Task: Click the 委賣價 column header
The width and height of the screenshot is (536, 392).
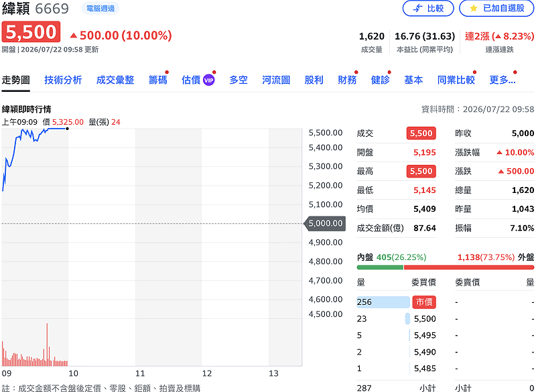Action: [467, 282]
